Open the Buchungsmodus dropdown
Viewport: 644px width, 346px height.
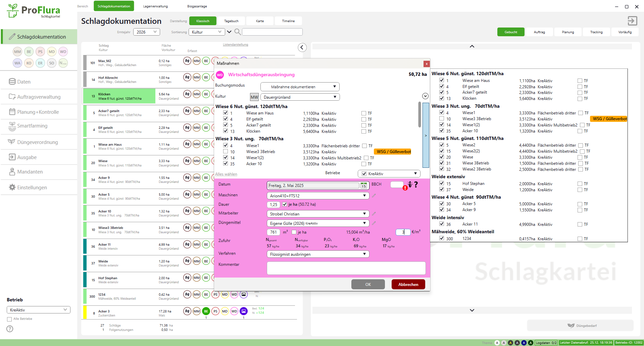pos(300,87)
